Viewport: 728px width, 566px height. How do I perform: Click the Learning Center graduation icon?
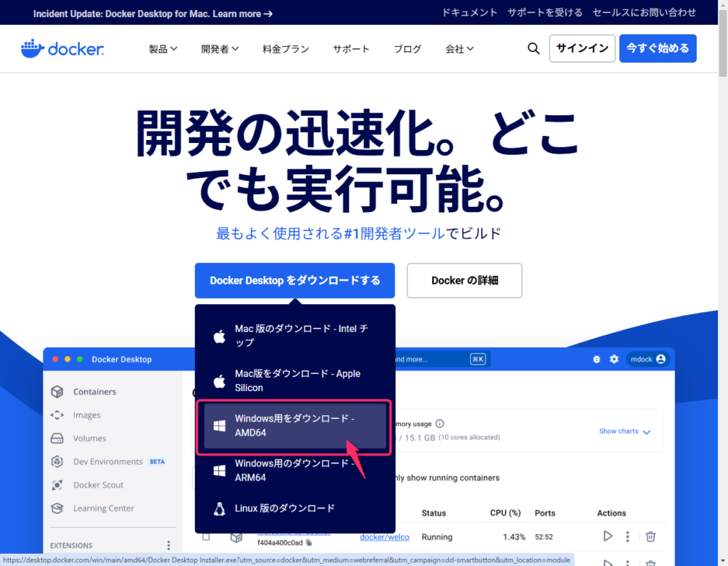coord(57,508)
